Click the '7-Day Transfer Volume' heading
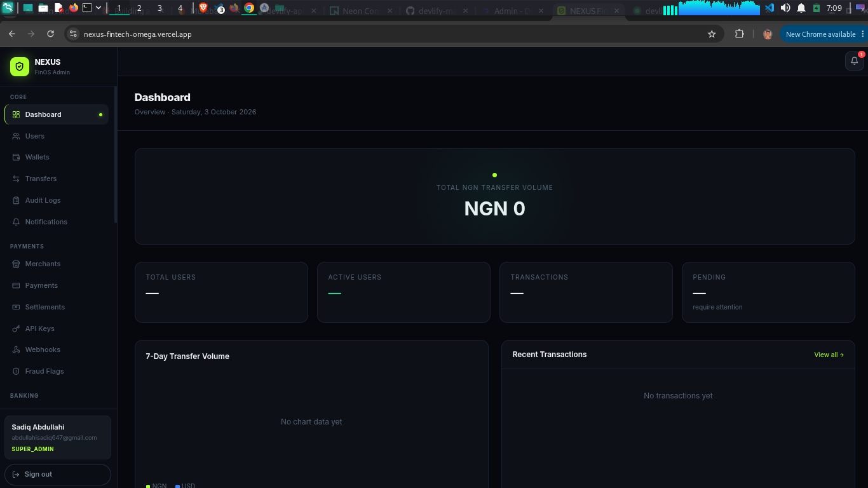 (x=187, y=356)
